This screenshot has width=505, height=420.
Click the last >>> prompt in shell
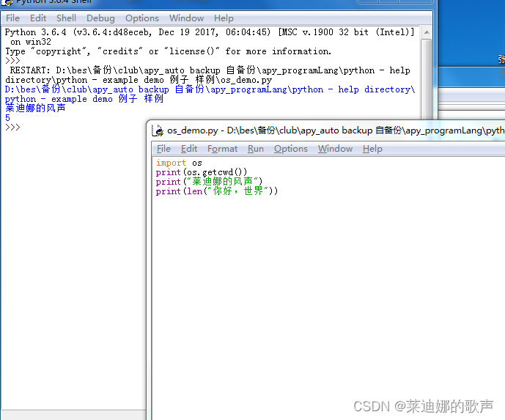pyautogui.click(x=12, y=128)
